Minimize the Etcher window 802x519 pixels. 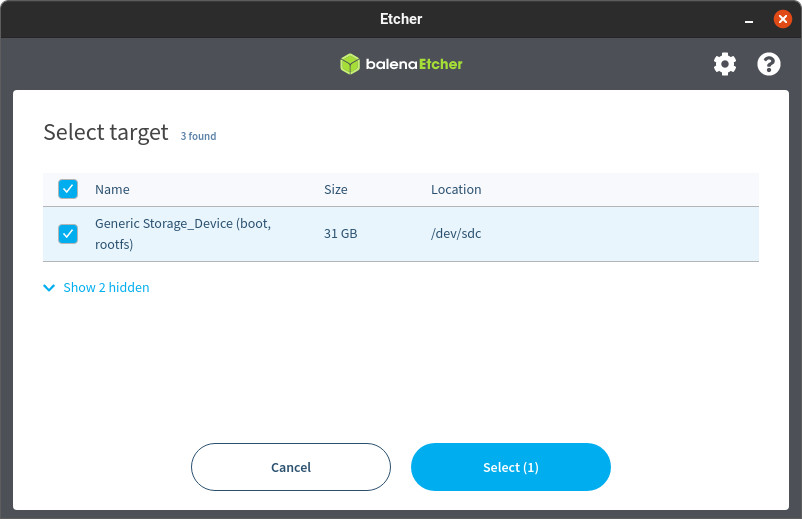click(749, 19)
